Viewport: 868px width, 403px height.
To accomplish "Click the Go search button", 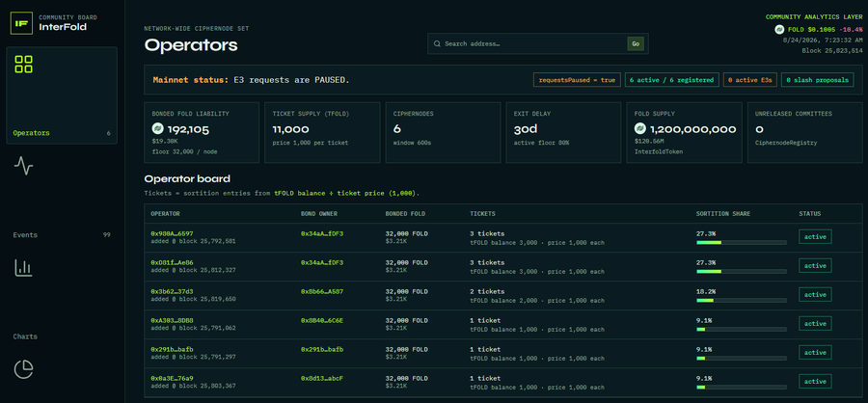I will point(635,43).
